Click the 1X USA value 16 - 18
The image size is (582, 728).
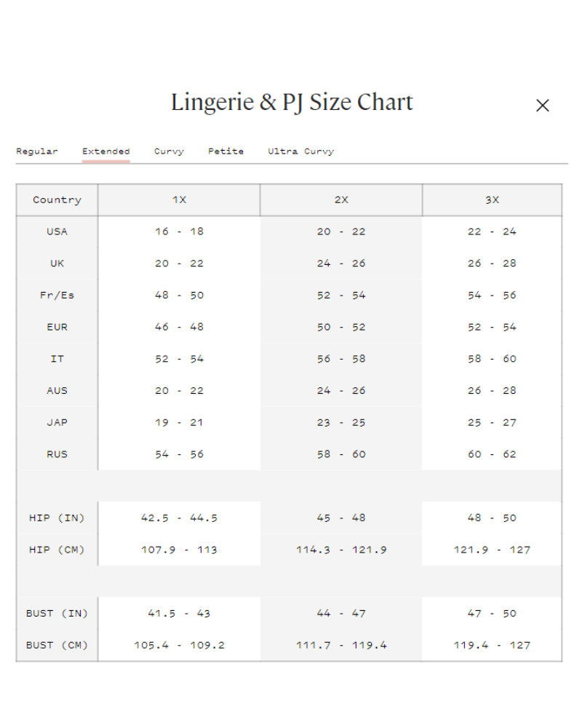coord(179,232)
